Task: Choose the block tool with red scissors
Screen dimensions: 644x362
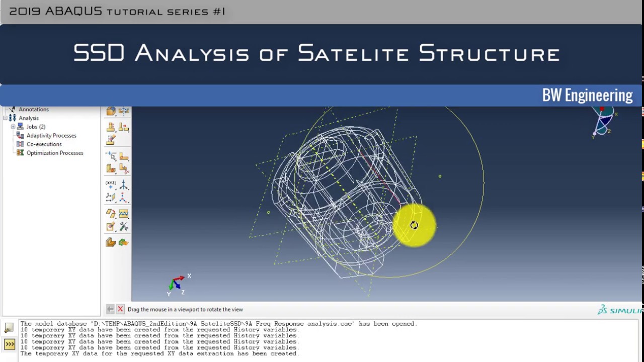Action: (x=124, y=168)
